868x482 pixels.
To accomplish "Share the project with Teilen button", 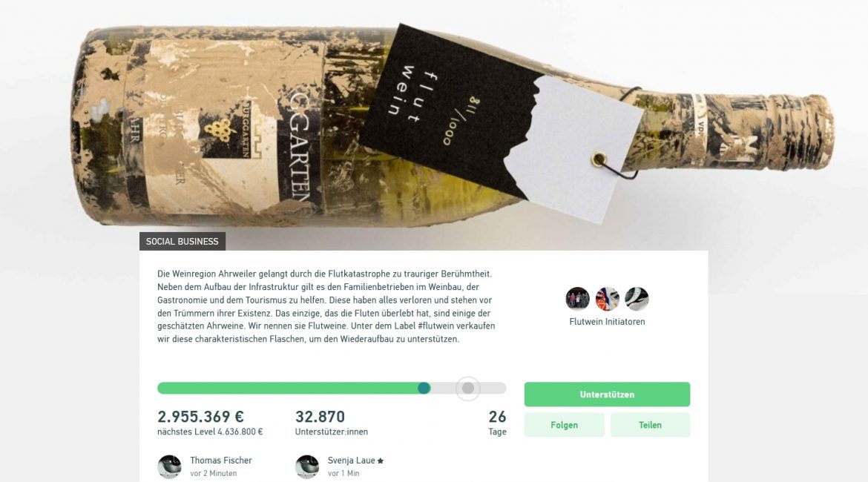I will click(x=650, y=425).
